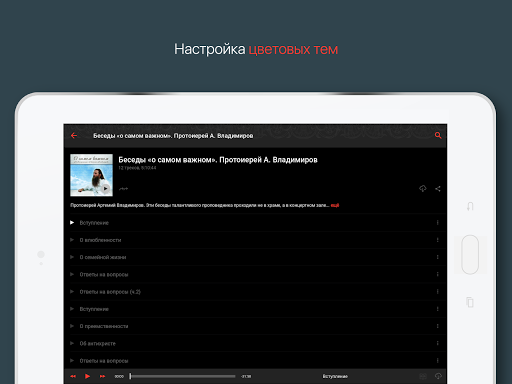Screen dimensions: 512x384
Task: Select the track 'Ответы на вопросы (ч.2)'
Action: click(110, 292)
